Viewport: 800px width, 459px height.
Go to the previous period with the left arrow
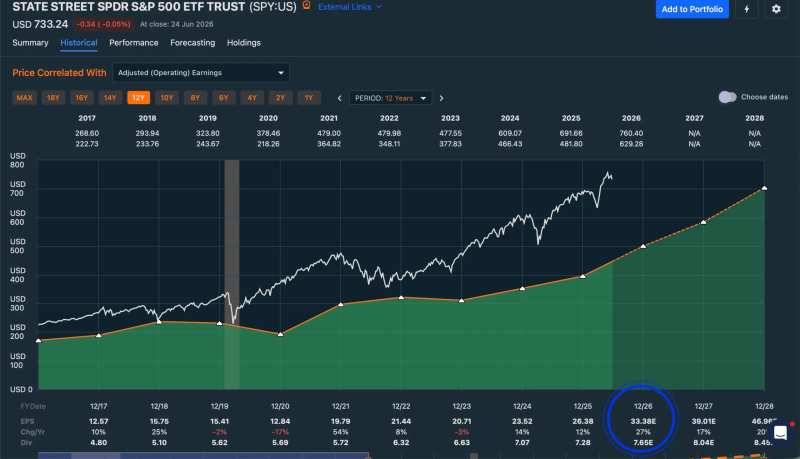(x=339, y=98)
